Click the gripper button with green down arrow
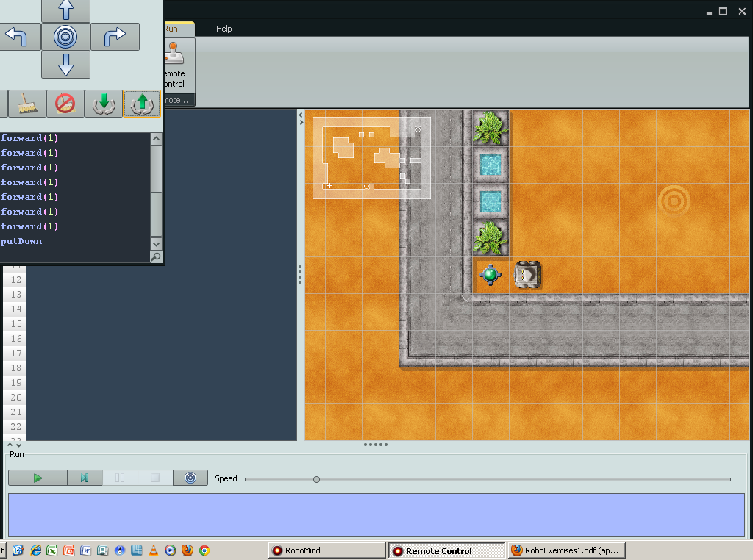The height and width of the screenshot is (560, 753). (104, 104)
